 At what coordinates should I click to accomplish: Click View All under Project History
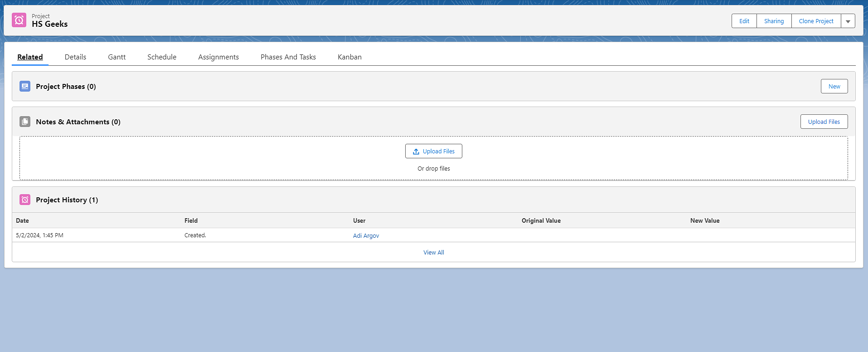pyautogui.click(x=433, y=253)
